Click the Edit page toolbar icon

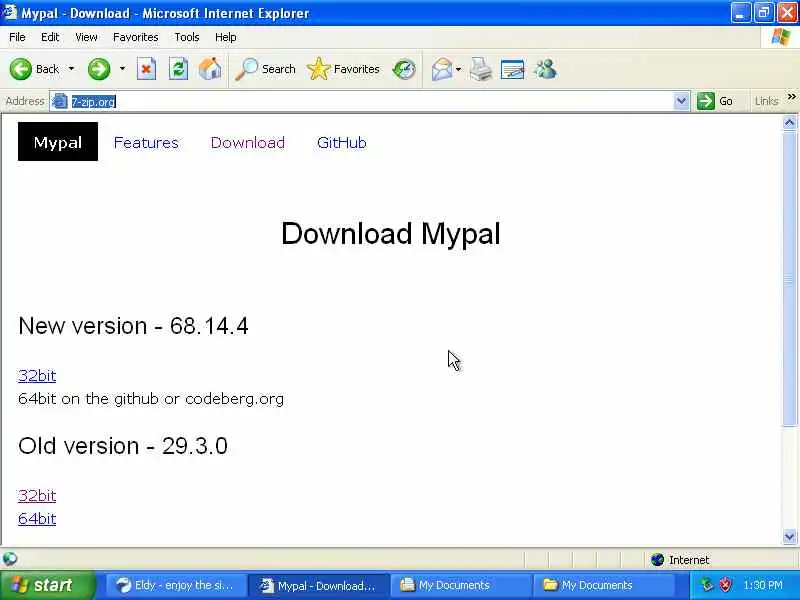(513, 69)
